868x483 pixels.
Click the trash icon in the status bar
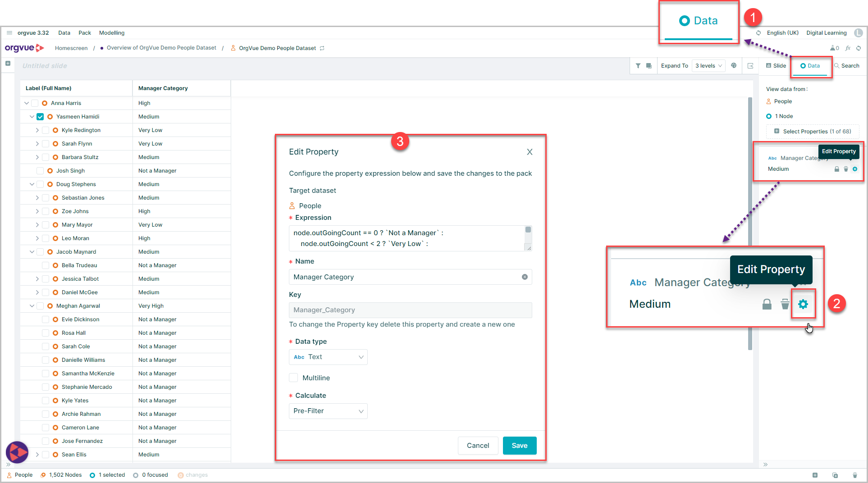point(855,475)
